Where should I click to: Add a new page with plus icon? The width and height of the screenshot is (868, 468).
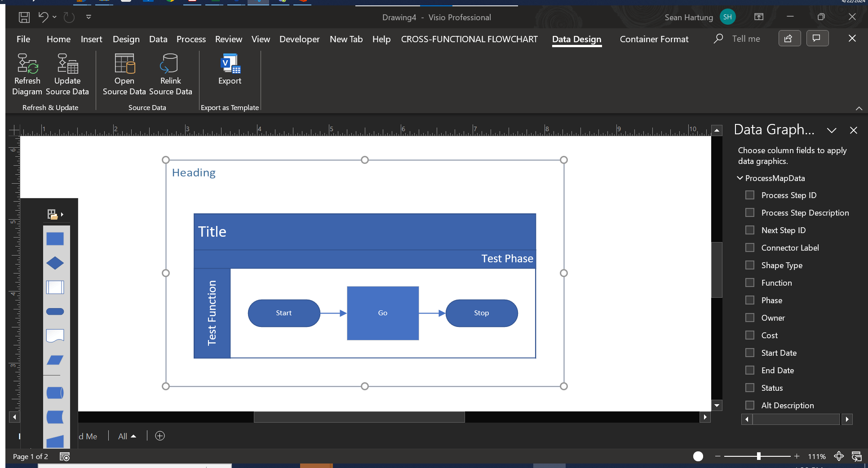click(160, 436)
